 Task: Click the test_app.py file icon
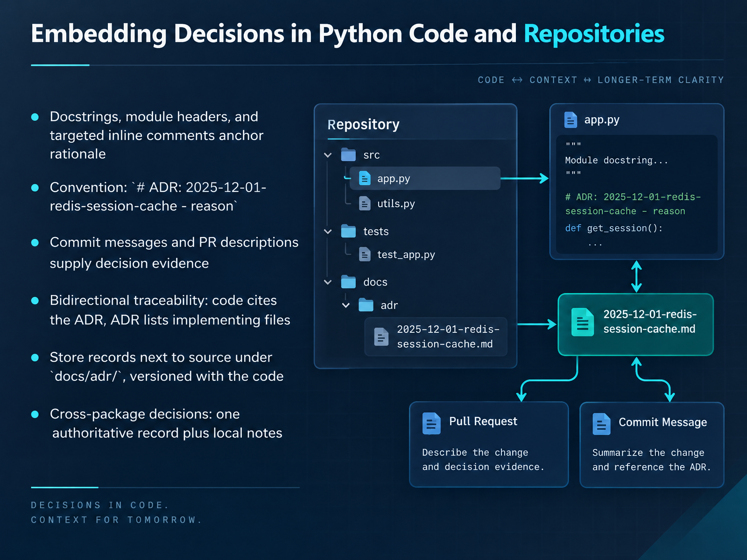pos(365,254)
